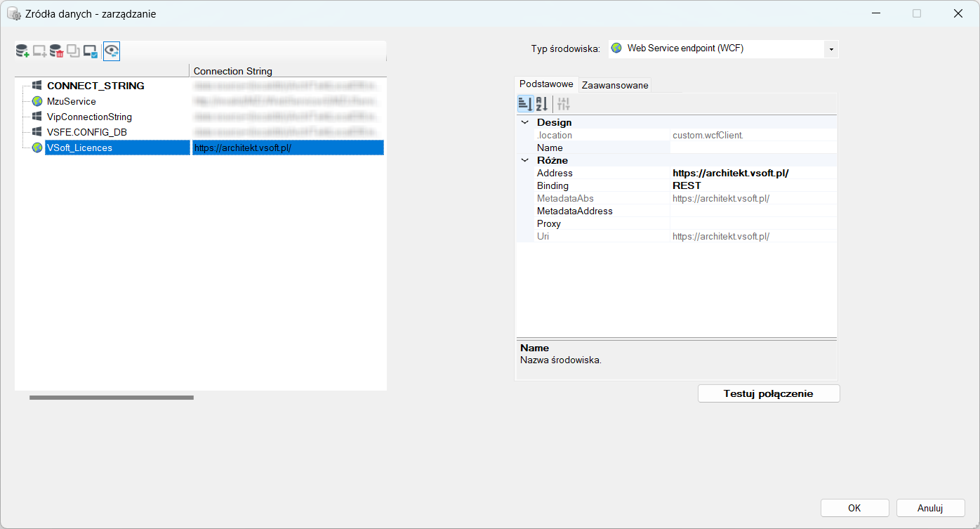
Task: Collapse the Różne property category
Action: (524, 160)
